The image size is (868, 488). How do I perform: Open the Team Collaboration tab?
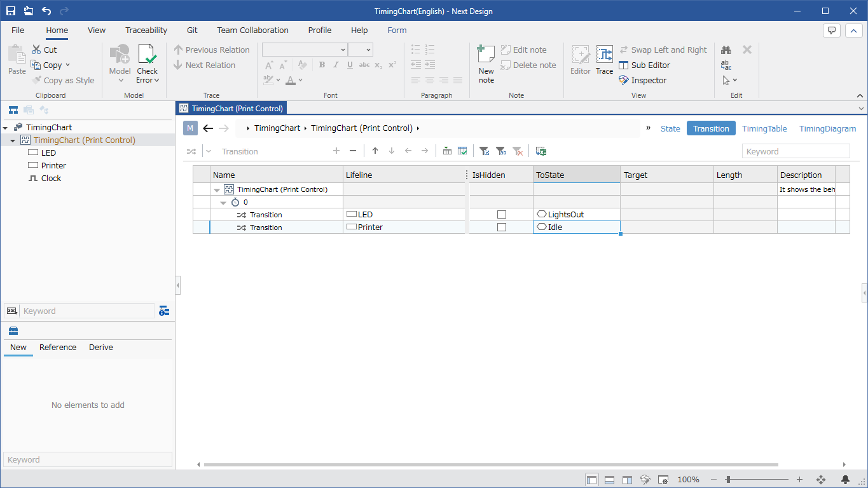[252, 30]
